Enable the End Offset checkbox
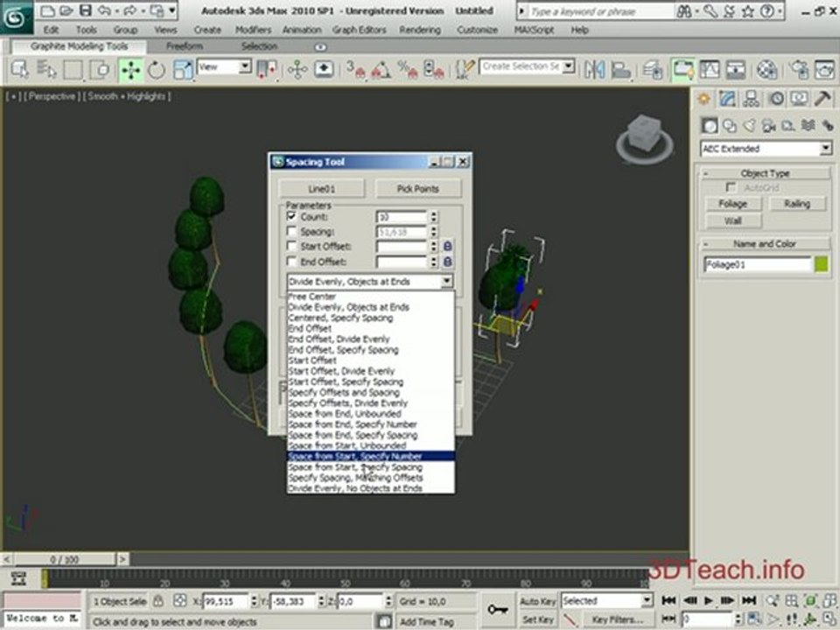Screen dimensions: 840x630 pyautogui.click(x=291, y=262)
